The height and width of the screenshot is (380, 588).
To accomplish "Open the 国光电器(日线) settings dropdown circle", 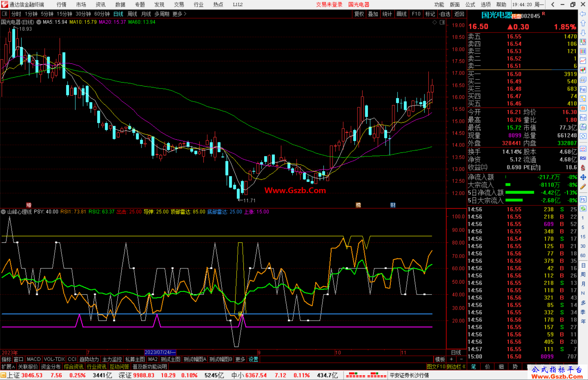I will pyautogui.click(x=39, y=22).
